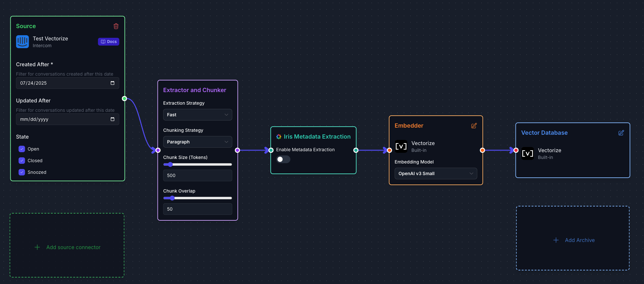Click the Updated After date field

[x=67, y=119]
